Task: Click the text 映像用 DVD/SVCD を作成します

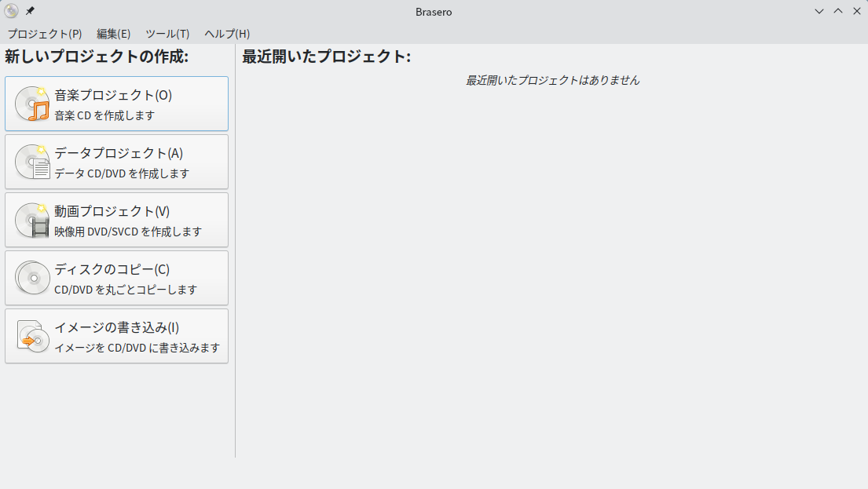Action: pyautogui.click(x=128, y=232)
